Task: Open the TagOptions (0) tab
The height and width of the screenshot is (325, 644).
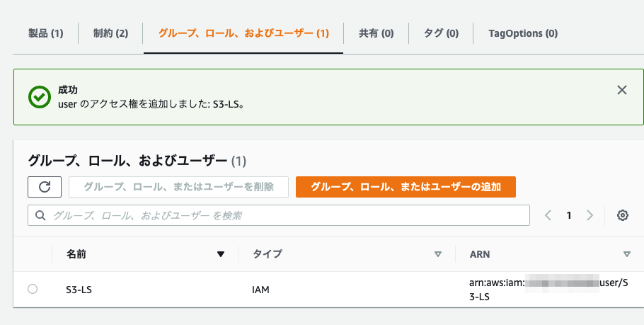Action: click(x=523, y=33)
